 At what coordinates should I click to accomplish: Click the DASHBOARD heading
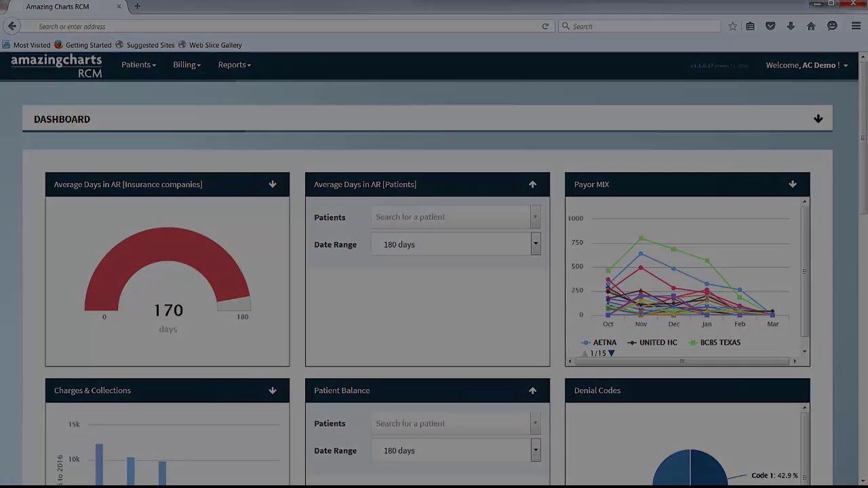[62, 119]
